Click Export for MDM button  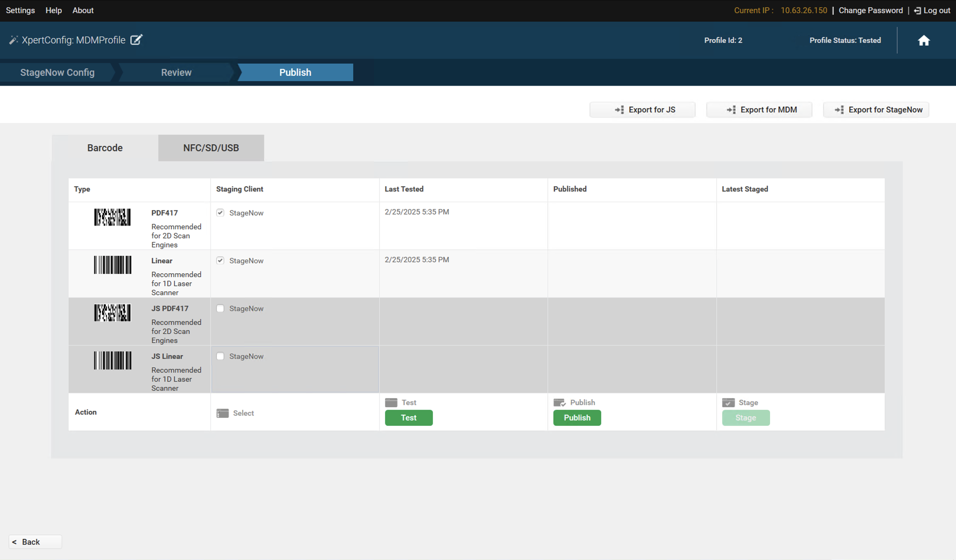point(759,110)
